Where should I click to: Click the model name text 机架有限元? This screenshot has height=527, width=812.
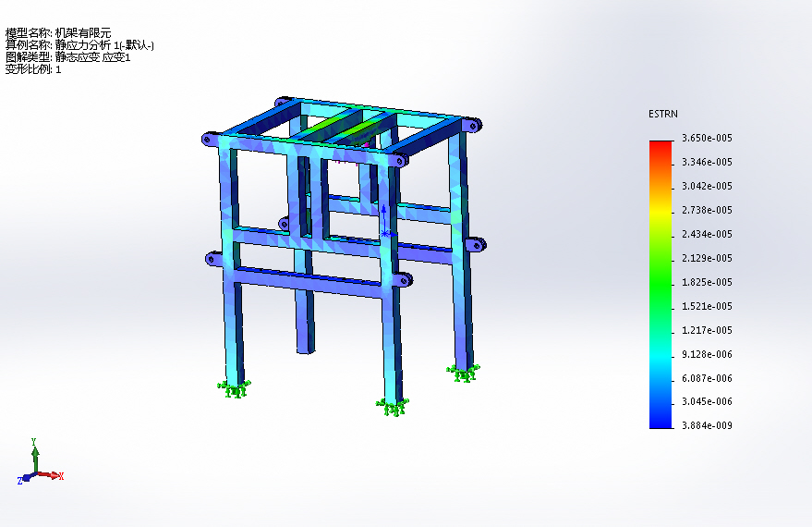pyautogui.click(x=83, y=33)
